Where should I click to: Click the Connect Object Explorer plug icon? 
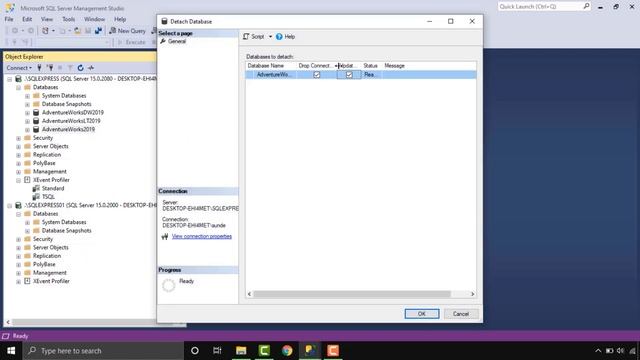(x=39, y=68)
